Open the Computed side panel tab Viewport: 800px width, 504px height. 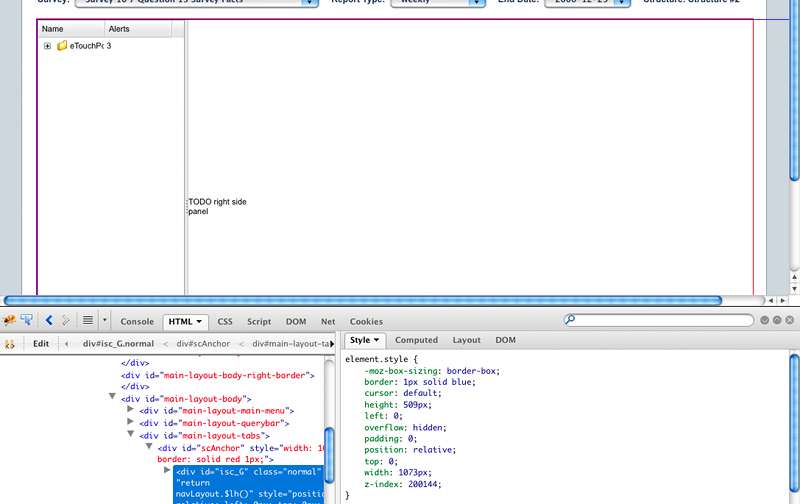pyautogui.click(x=416, y=341)
